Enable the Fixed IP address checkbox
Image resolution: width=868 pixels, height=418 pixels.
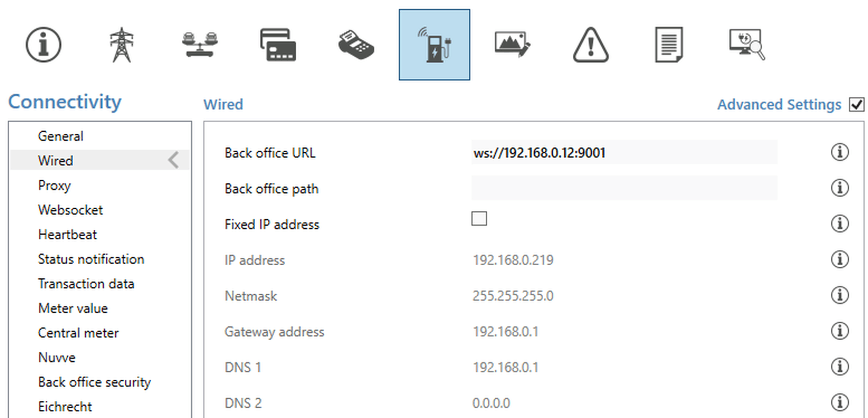[479, 218]
